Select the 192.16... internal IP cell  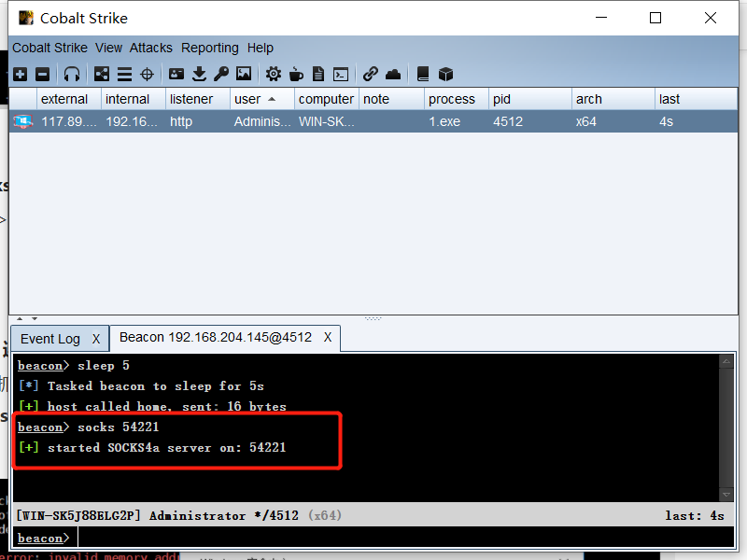point(132,122)
